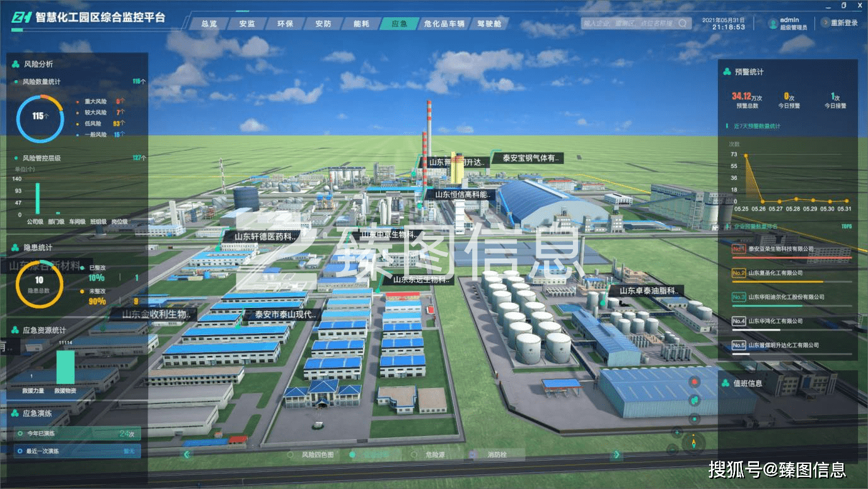
Task: Click the platform logo icon in header
Action: pyautogui.click(x=21, y=18)
